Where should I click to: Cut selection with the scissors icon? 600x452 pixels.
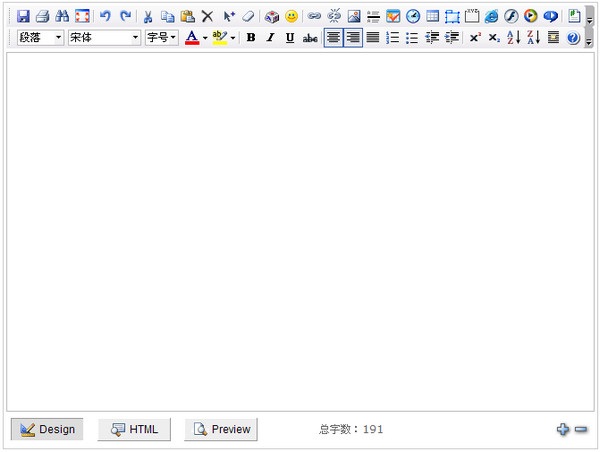tap(148, 16)
